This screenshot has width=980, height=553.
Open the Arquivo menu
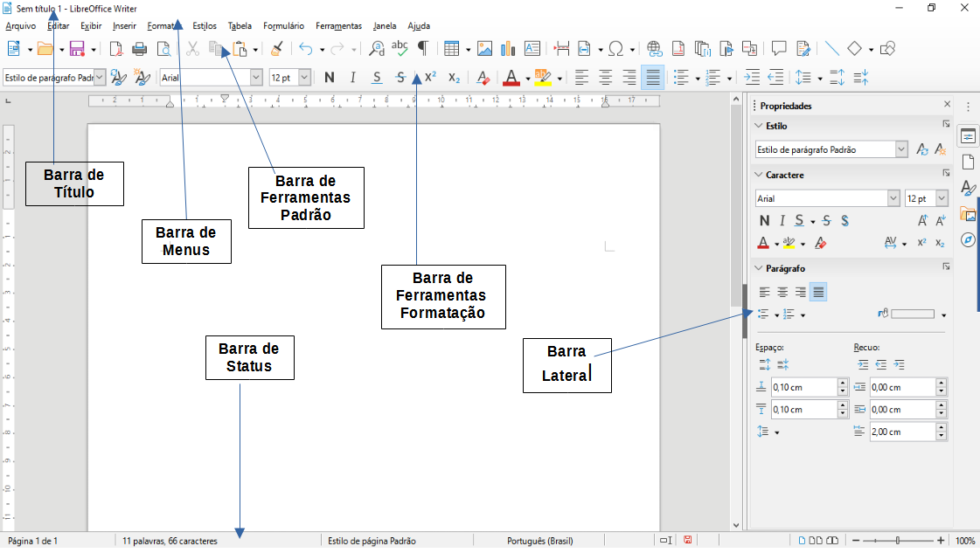tap(21, 25)
